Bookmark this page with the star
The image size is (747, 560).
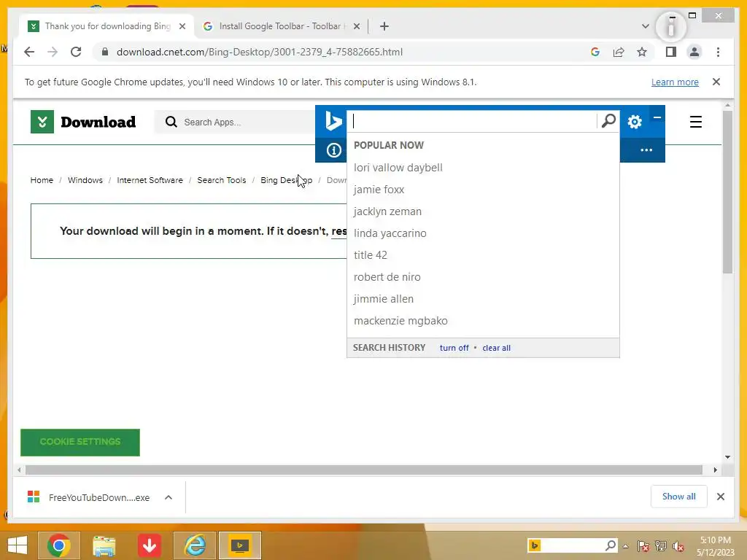tap(642, 52)
